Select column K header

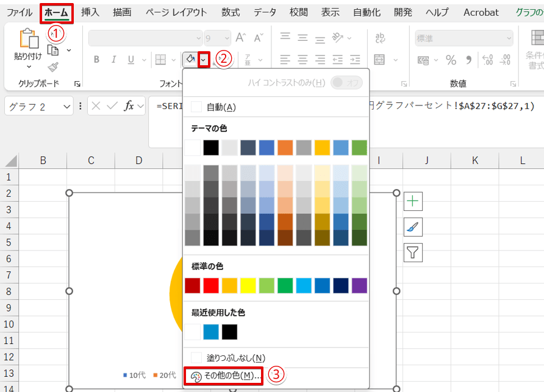coord(474,160)
